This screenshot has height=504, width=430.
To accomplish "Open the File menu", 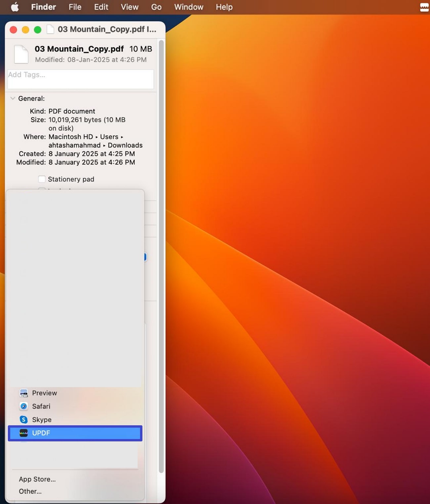I will pyautogui.click(x=75, y=7).
